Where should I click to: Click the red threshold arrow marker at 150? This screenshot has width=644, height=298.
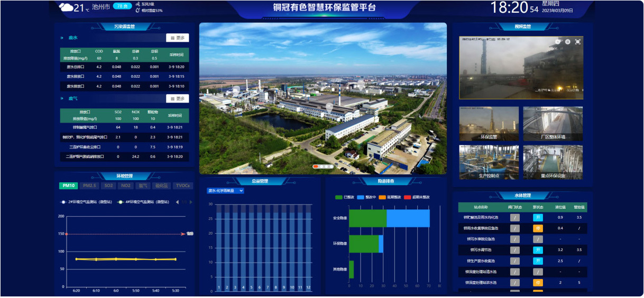tap(184, 234)
